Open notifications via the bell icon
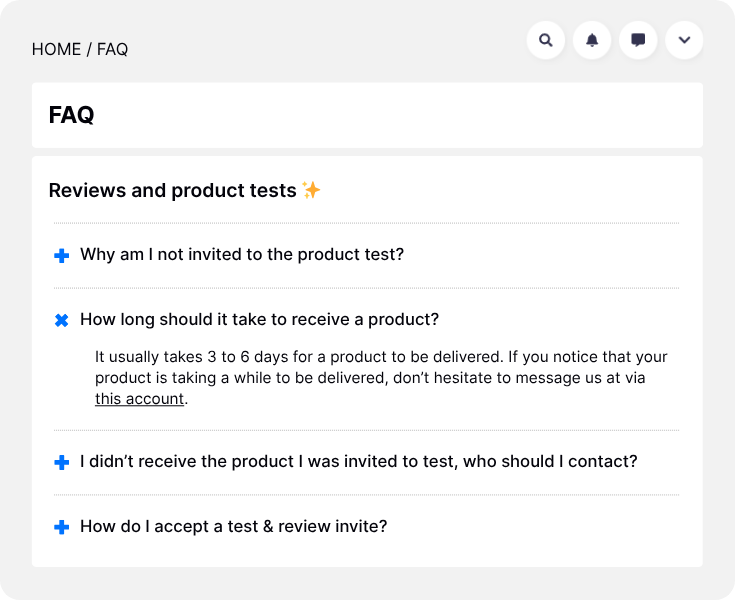The height and width of the screenshot is (600, 735). [592, 41]
